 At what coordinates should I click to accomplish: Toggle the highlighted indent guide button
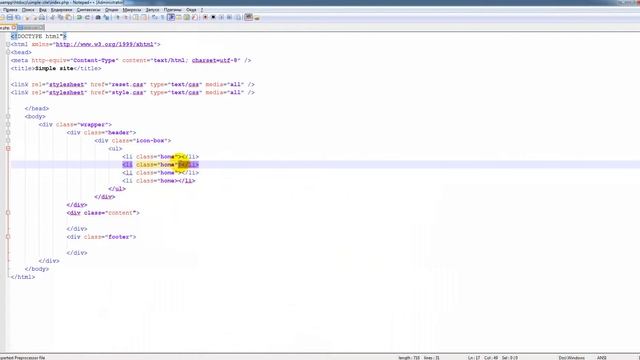(x=171, y=18)
